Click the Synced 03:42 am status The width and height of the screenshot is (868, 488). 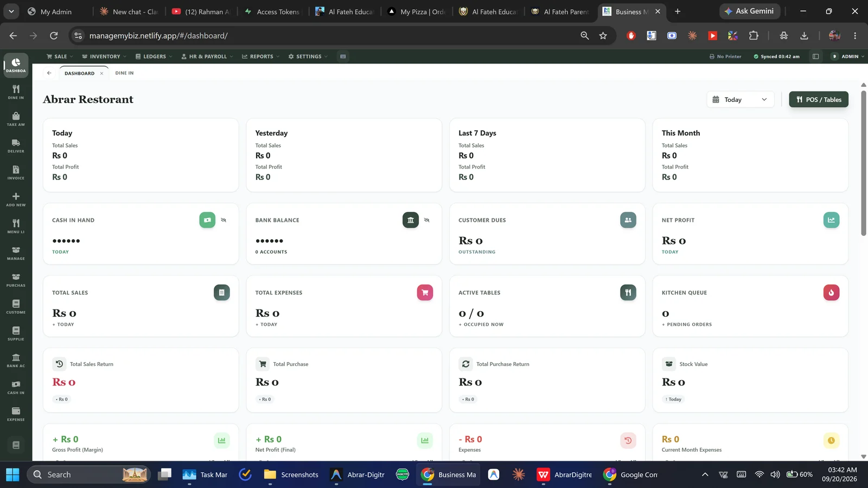[776, 56]
